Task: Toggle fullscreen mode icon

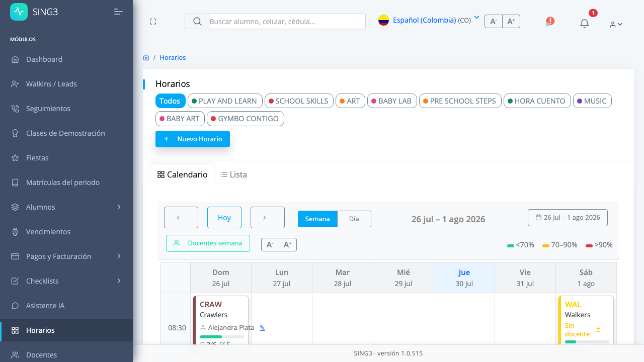Action: 153,22
